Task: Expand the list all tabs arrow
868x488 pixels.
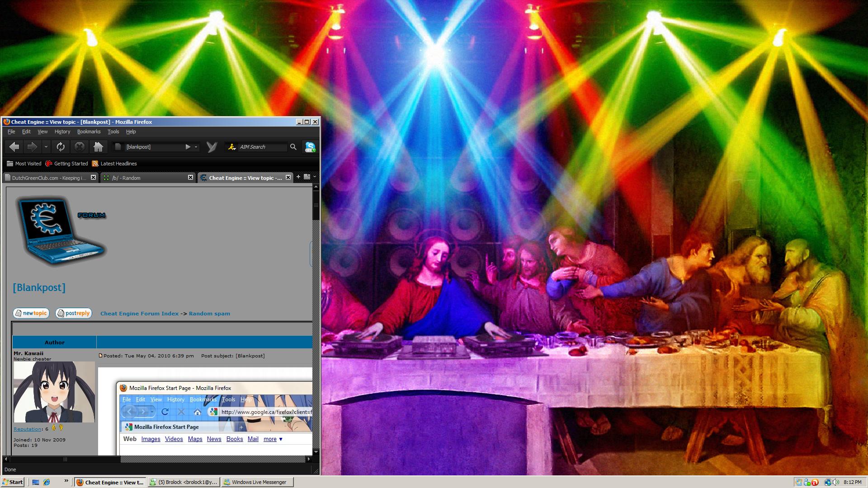Action: pos(315,177)
